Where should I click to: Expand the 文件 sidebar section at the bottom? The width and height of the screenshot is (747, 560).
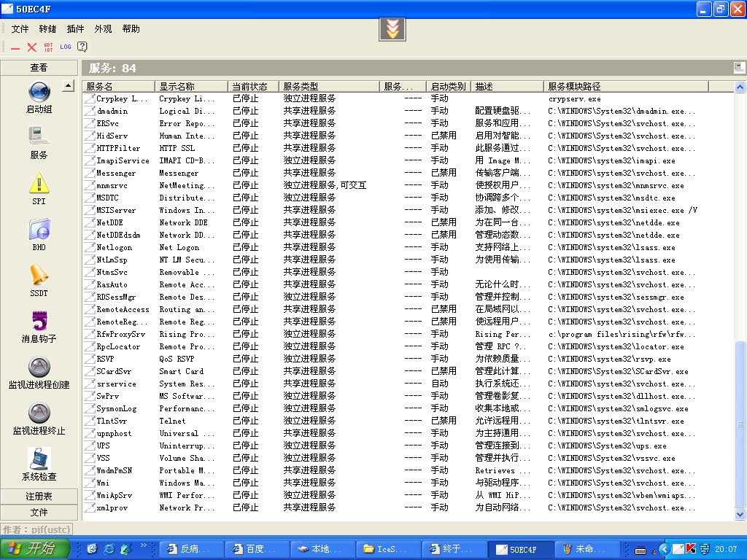click(39, 512)
